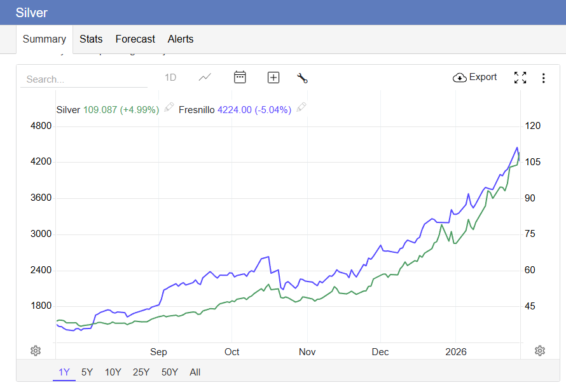The image size is (566, 392).
Task: Click the add comparison plus icon
Action: pyautogui.click(x=273, y=78)
